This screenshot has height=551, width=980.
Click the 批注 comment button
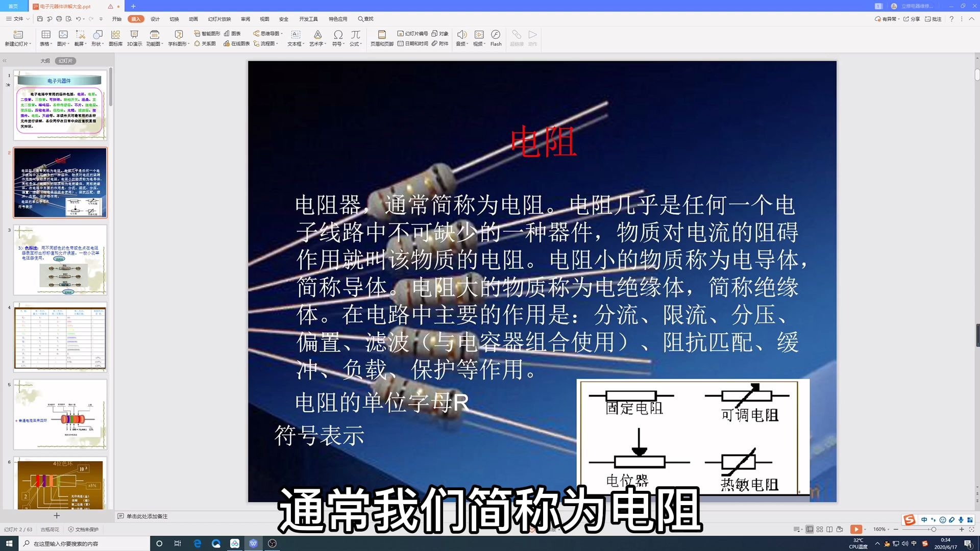pyautogui.click(x=933, y=19)
